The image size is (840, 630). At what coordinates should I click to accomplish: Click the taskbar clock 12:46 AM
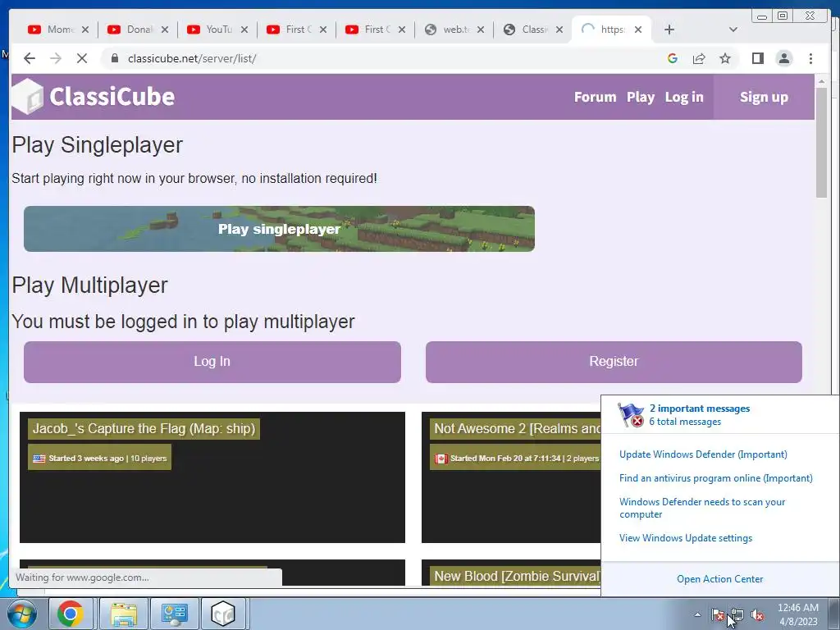[798, 614]
